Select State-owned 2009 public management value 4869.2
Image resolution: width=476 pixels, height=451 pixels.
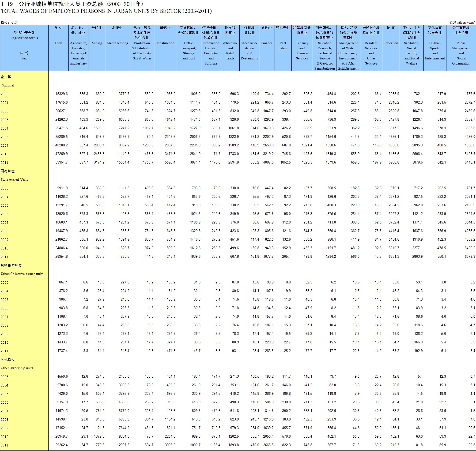tap(470, 240)
